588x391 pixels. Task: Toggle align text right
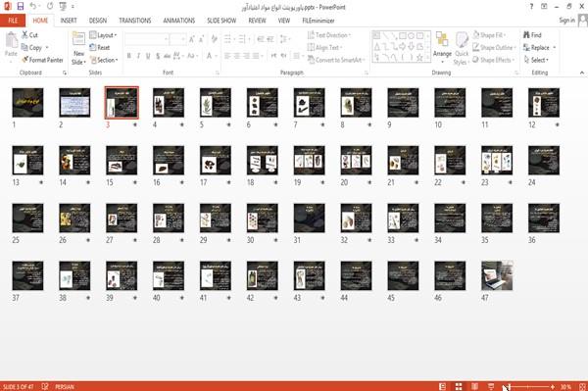pos(246,56)
